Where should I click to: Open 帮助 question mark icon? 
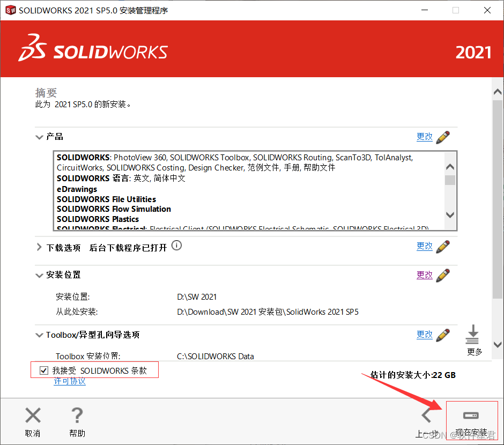(77, 415)
